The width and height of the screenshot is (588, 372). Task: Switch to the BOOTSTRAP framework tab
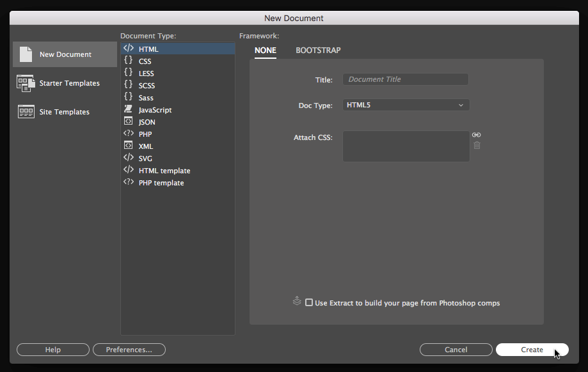tap(318, 50)
